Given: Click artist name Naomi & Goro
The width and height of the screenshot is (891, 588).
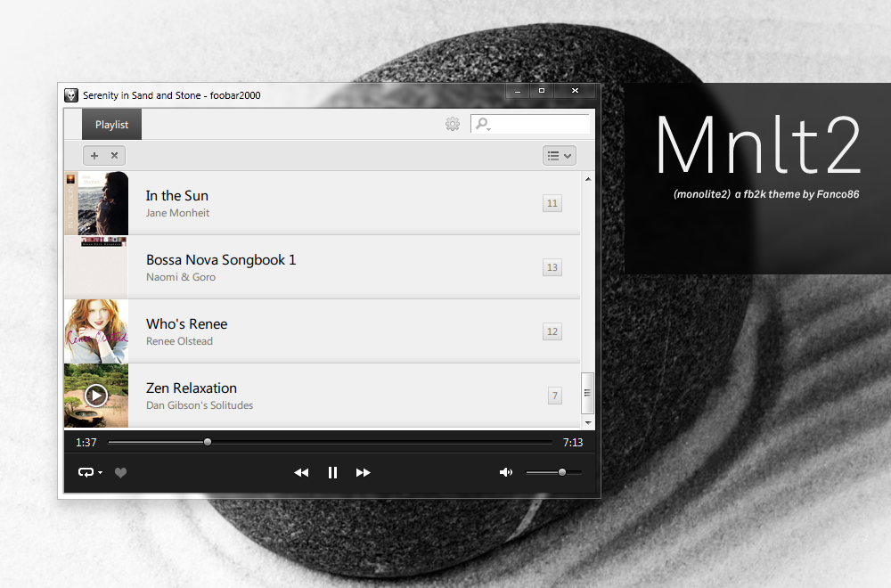Looking at the screenshot, I should [x=181, y=277].
